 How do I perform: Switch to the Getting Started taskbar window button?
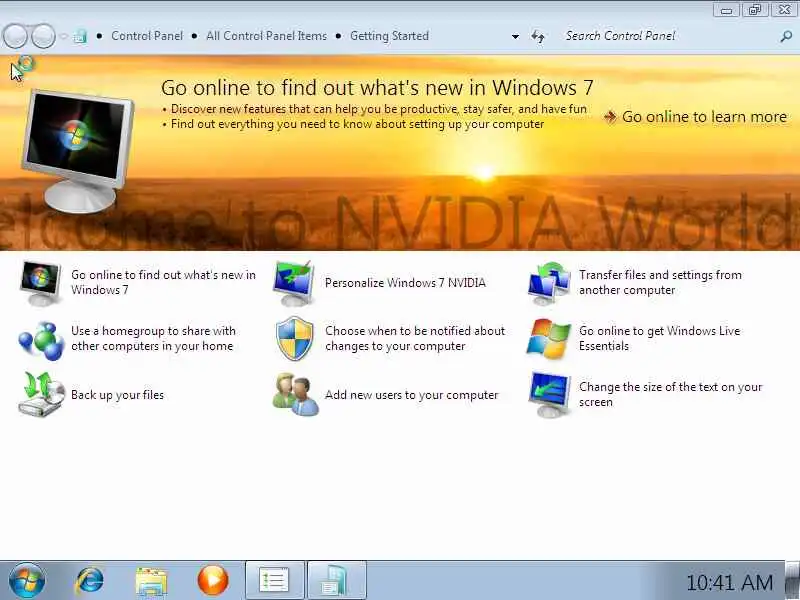pos(274,580)
